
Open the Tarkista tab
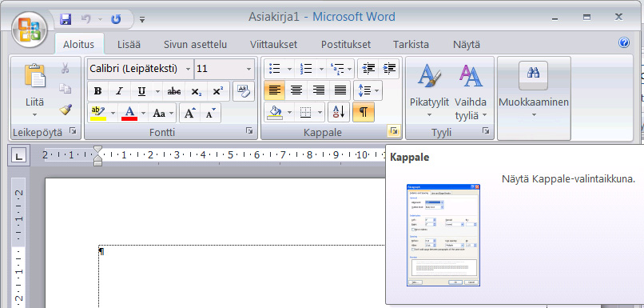coord(411,45)
